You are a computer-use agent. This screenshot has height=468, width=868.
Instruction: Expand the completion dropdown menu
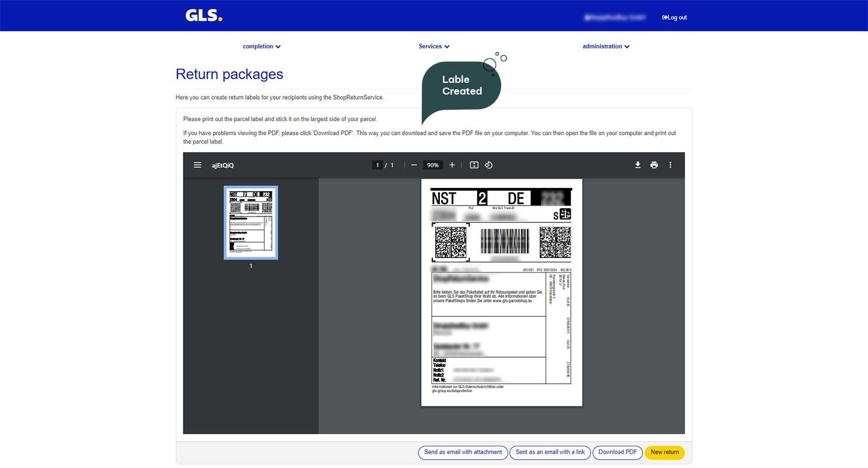262,46
